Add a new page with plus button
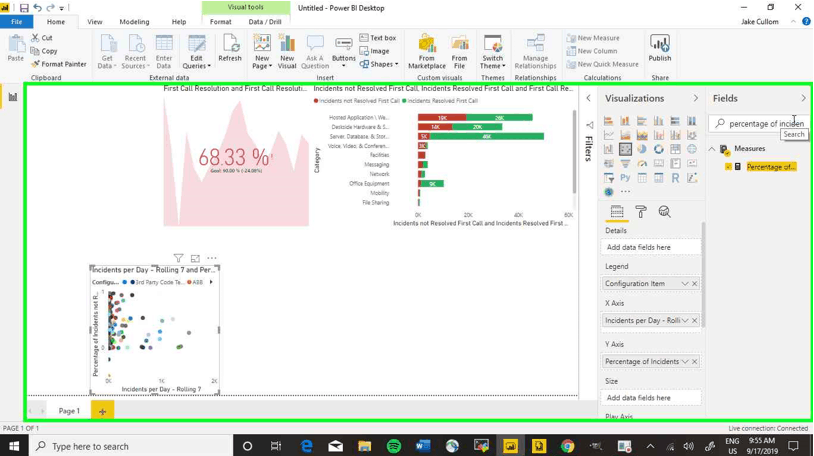814x456 pixels. 102,411
